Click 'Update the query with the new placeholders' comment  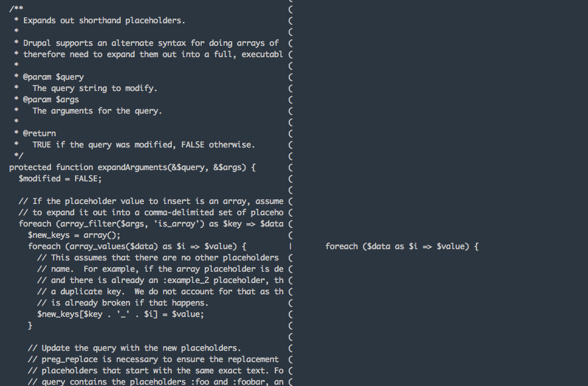click(x=134, y=348)
